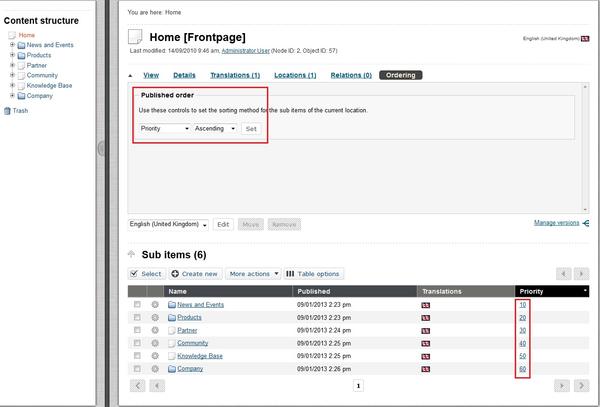Viewport: 600px width, 407px height.
Task: Open the action menu icon for News and Events row
Action: pos(155,304)
